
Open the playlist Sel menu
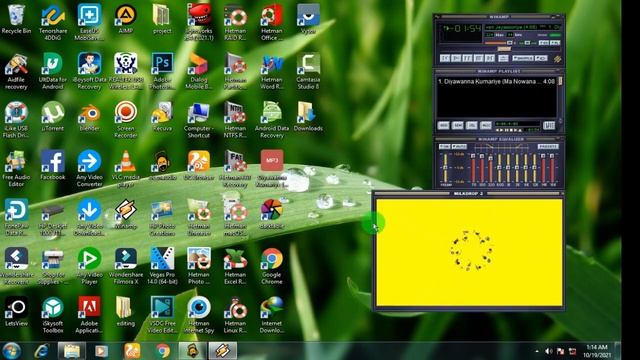click(472, 125)
